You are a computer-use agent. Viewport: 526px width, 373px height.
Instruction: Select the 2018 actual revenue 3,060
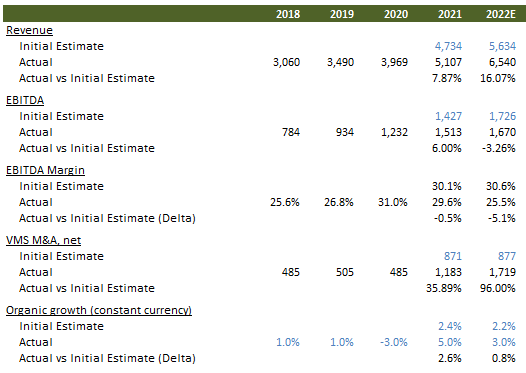point(286,62)
